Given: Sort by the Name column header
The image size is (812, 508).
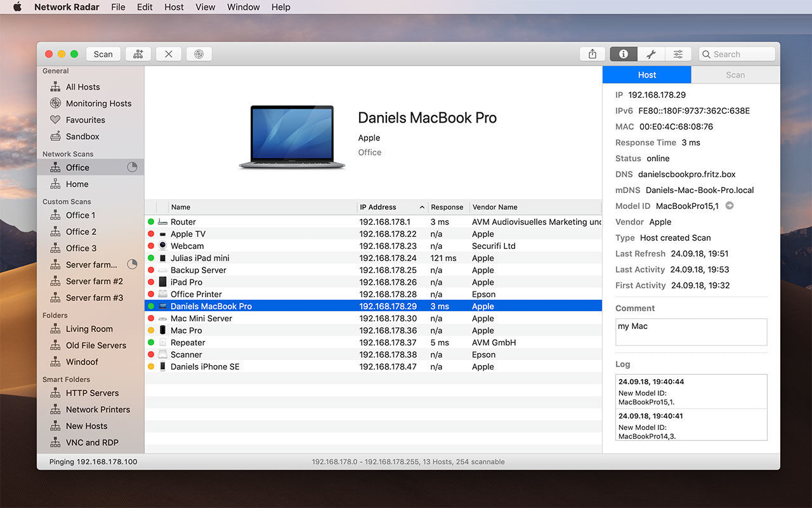Looking at the screenshot, I should [x=263, y=207].
